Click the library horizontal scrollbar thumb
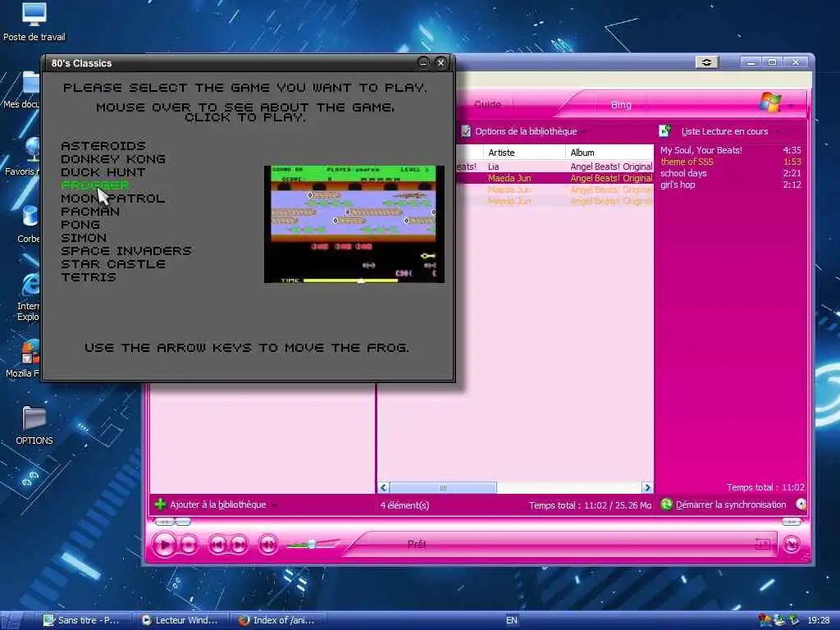The image size is (840, 630). [x=443, y=487]
